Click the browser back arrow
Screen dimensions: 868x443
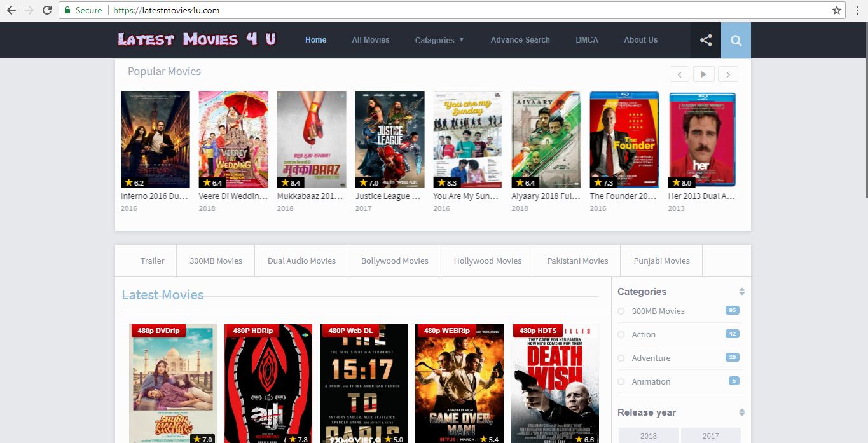pyautogui.click(x=11, y=10)
